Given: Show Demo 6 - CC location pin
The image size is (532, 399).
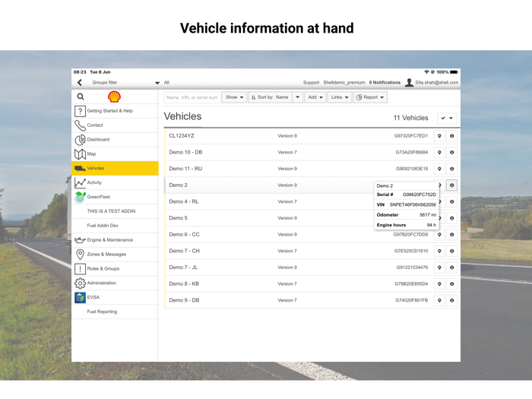Looking at the screenshot, I should (439, 235).
